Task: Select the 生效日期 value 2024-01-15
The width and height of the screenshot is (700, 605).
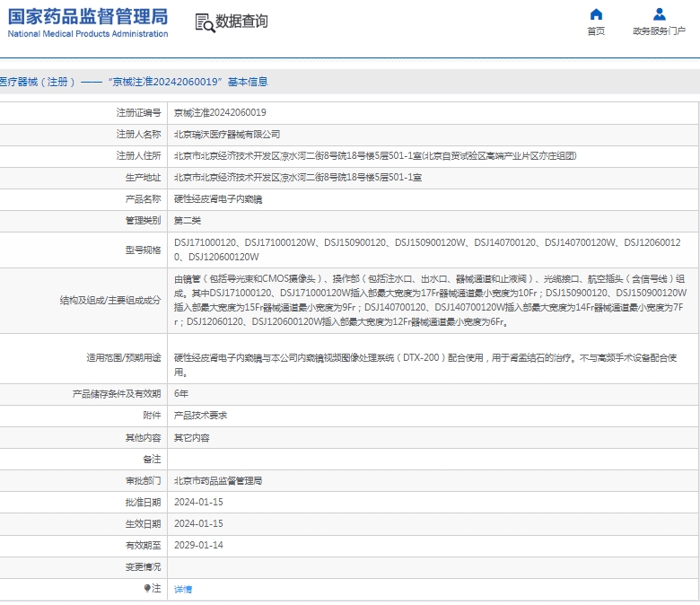Action: pyautogui.click(x=198, y=523)
